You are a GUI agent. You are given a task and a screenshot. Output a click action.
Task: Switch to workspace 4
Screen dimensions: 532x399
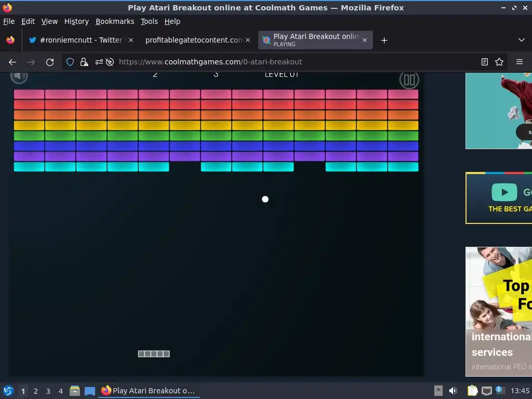[x=61, y=391]
